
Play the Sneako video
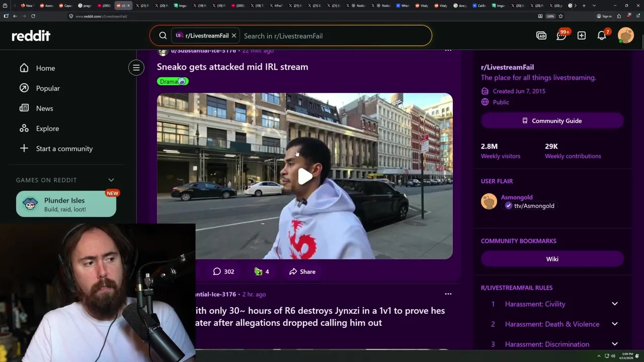[x=305, y=176]
